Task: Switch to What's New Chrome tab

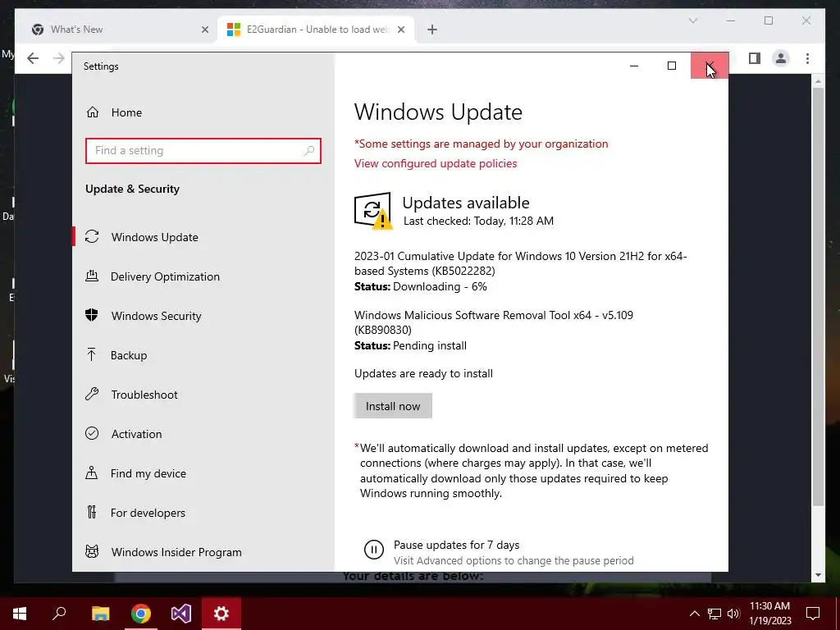Action: (116, 30)
